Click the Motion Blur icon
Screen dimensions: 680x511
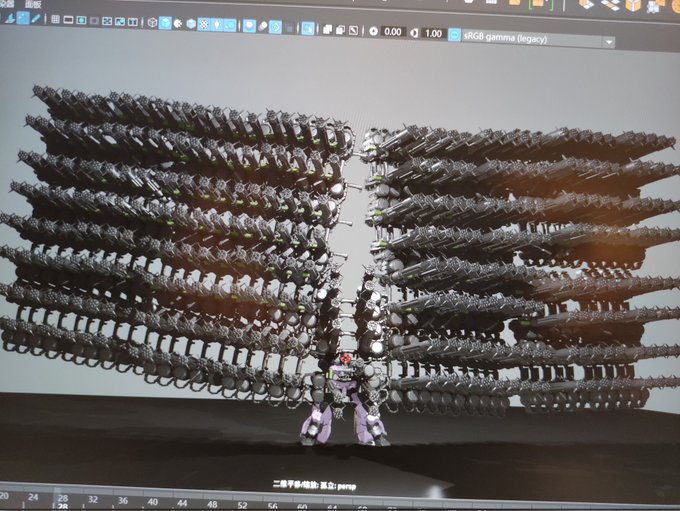tap(262, 27)
